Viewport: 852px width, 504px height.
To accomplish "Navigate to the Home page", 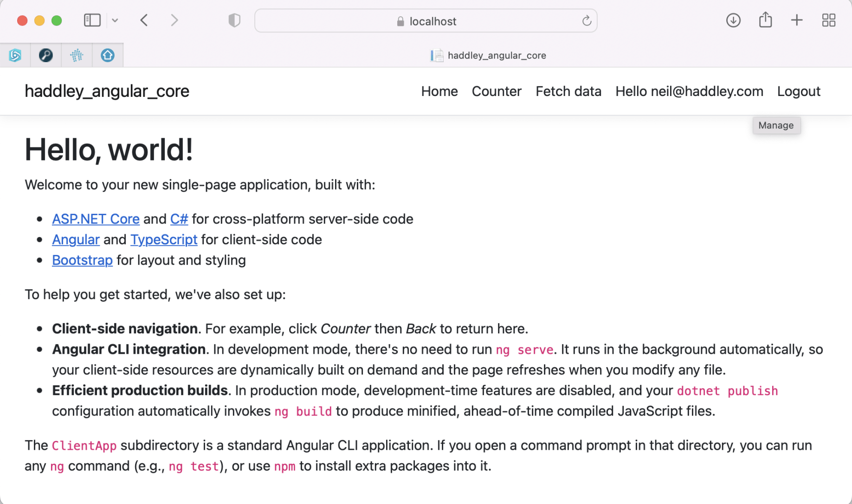I will coord(439,91).
